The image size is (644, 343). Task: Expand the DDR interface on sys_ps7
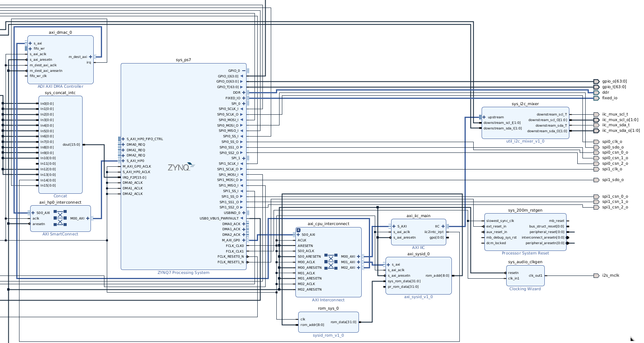coord(244,92)
